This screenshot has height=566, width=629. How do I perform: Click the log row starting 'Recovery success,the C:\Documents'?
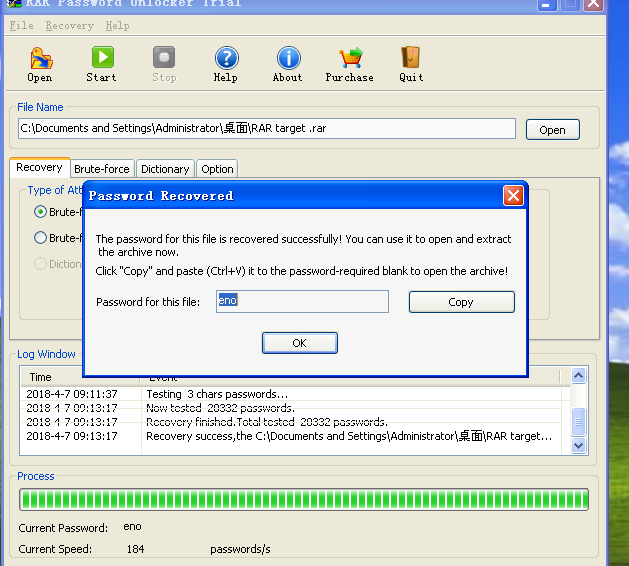click(291, 436)
